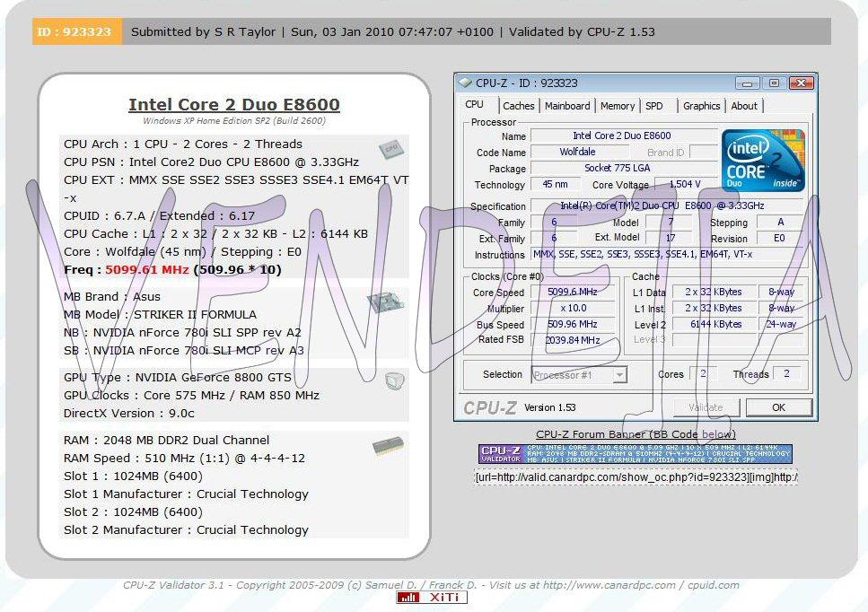
Task: Click the Intel Core 2 Duo inside logo
Action: [x=763, y=161]
